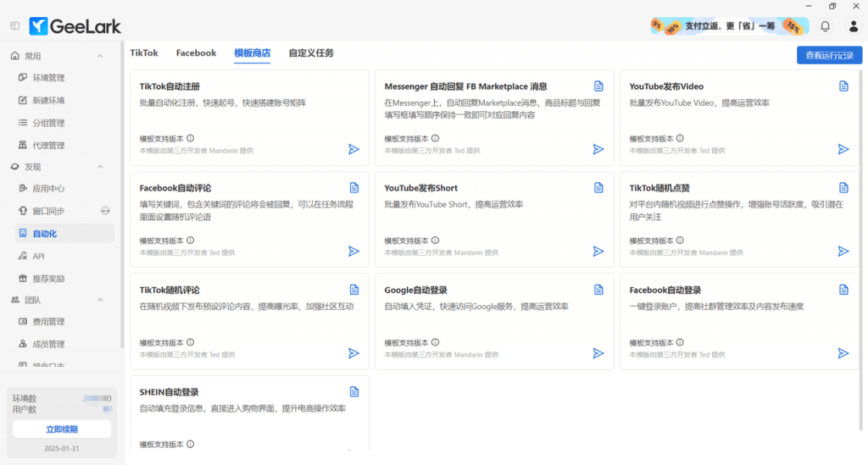Click the user profile avatar icon

[853, 26]
